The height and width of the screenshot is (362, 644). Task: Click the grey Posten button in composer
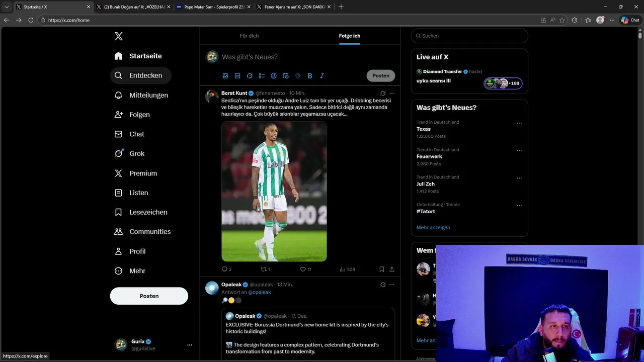coord(381,76)
